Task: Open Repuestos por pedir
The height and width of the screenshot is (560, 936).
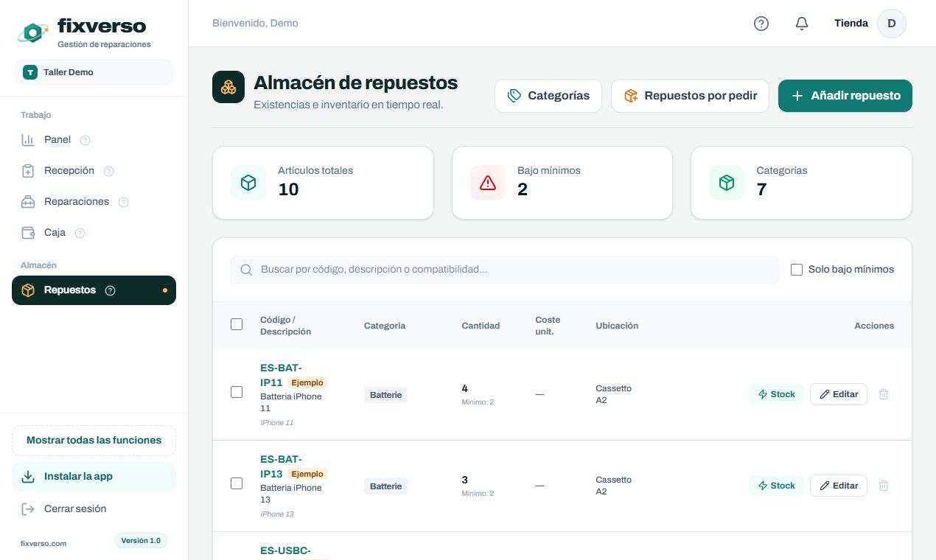Action: [690, 96]
